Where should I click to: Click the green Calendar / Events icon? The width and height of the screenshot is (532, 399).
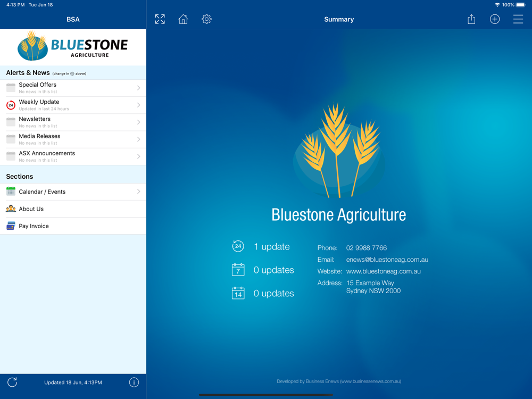pos(11,192)
